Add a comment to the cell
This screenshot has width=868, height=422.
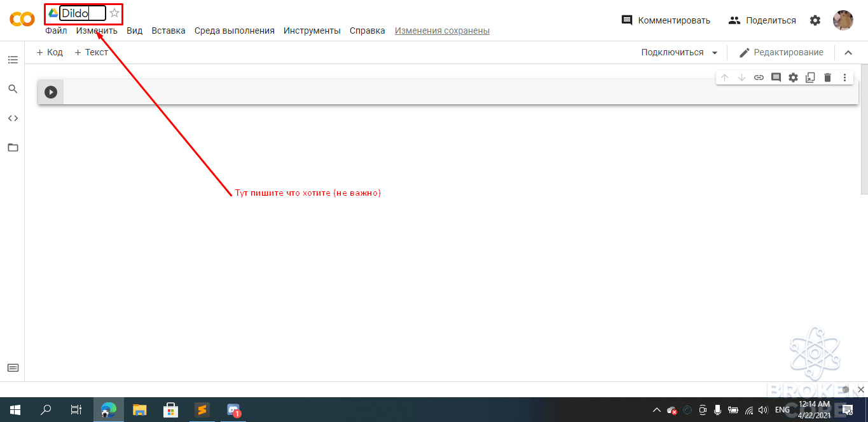pyautogui.click(x=776, y=78)
